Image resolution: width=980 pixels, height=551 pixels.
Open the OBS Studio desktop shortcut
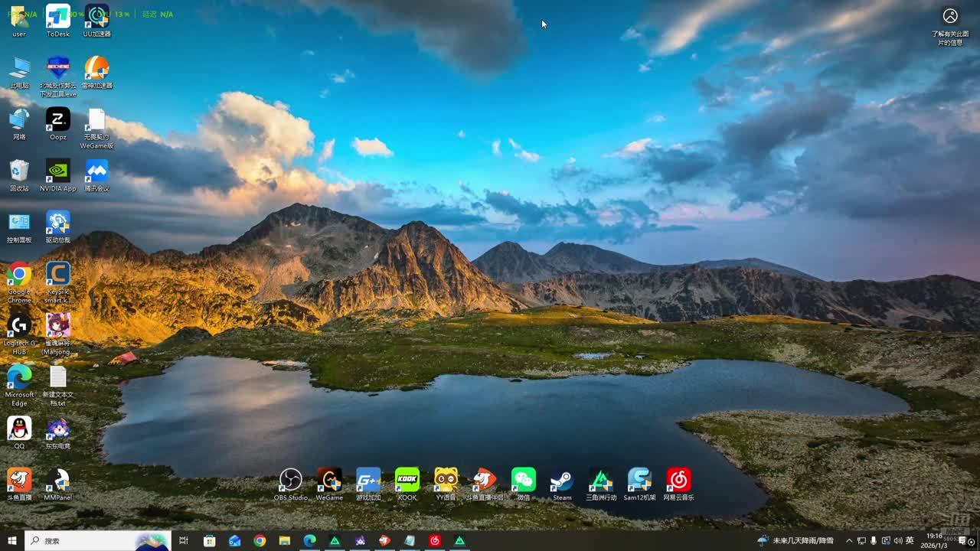click(x=290, y=480)
